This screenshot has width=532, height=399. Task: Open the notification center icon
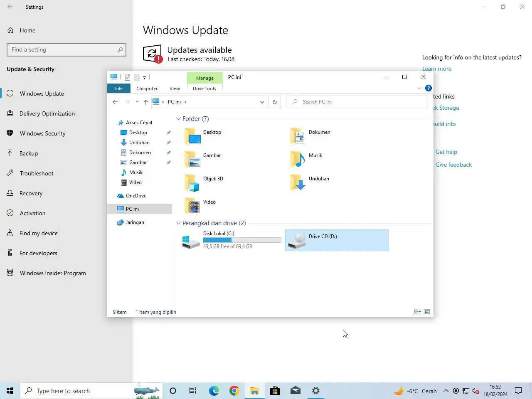518,391
